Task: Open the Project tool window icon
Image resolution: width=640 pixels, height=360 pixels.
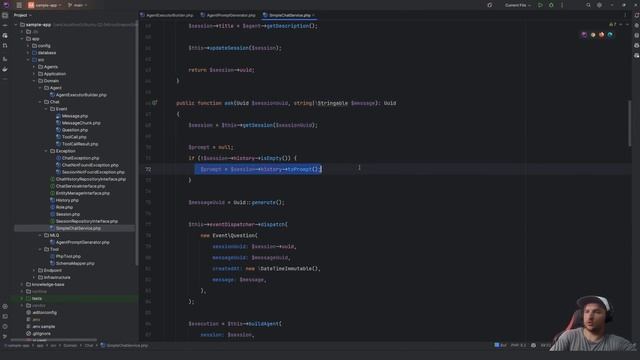Action: coord(5,15)
